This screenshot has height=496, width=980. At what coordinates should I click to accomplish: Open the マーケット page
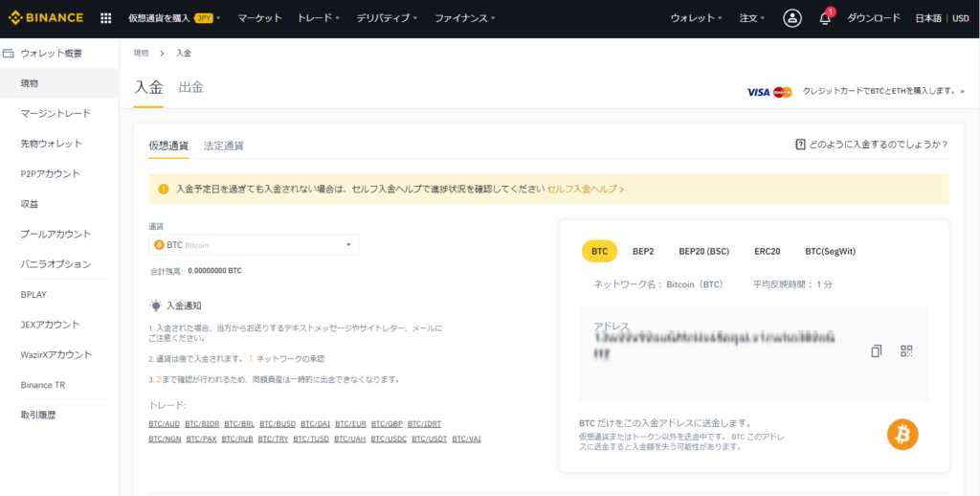click(259, 18)
